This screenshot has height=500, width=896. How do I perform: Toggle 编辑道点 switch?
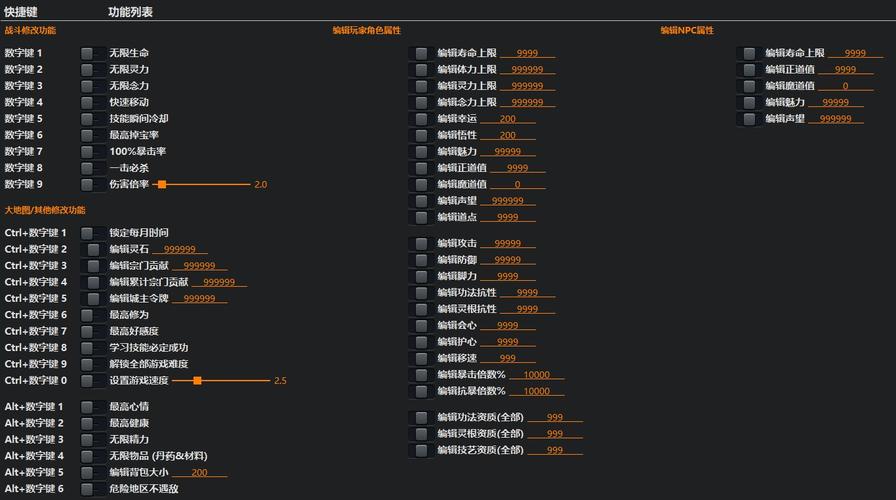(x=421, y=217)
